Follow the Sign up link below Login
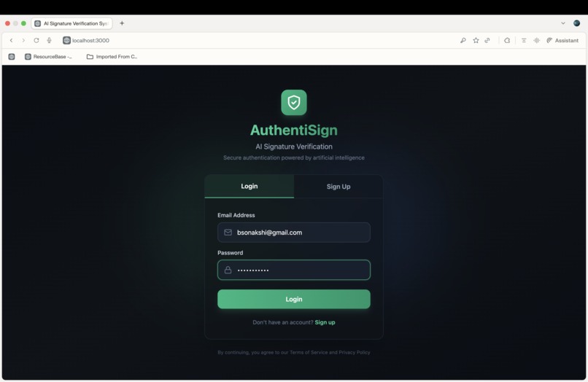 [x=325, y=322]
